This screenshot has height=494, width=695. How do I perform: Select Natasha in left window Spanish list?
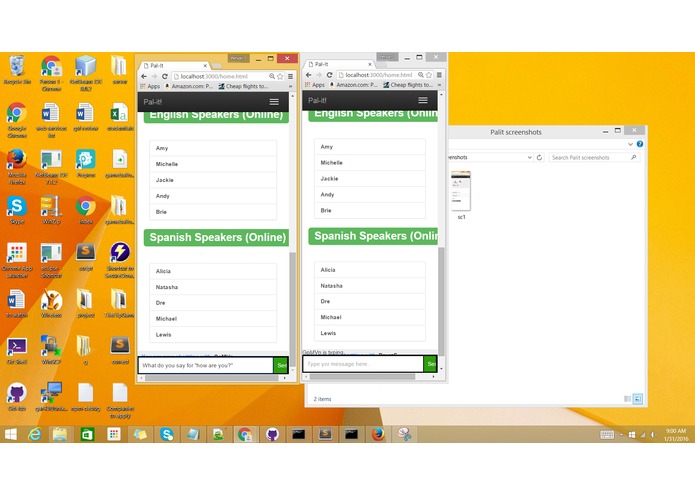[213, 287]
